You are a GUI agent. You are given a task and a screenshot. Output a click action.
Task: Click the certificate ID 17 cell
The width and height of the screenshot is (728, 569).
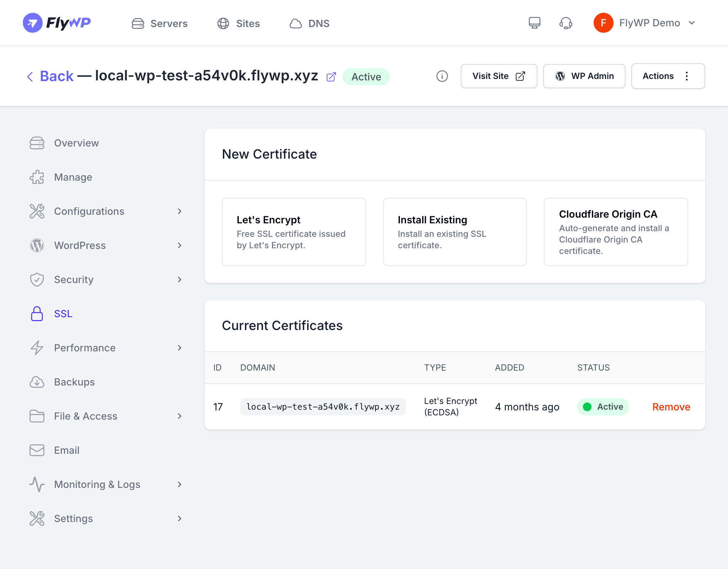[218, 407]
